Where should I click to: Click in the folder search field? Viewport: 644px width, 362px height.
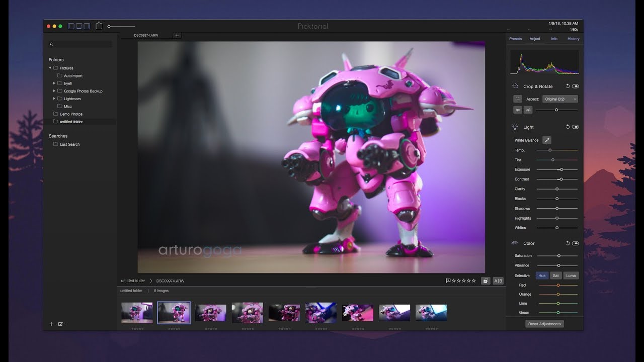point(80,45)
